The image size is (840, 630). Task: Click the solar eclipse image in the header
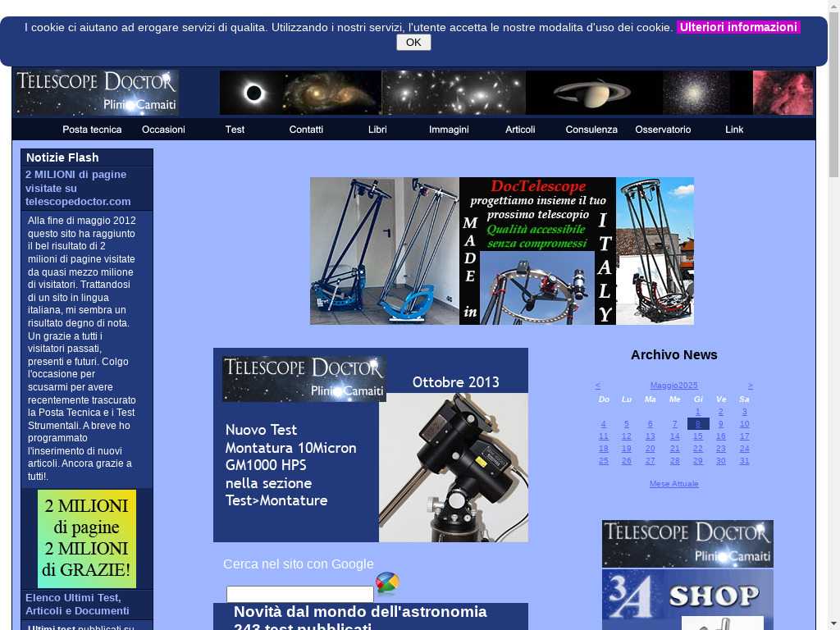[251, 93]
